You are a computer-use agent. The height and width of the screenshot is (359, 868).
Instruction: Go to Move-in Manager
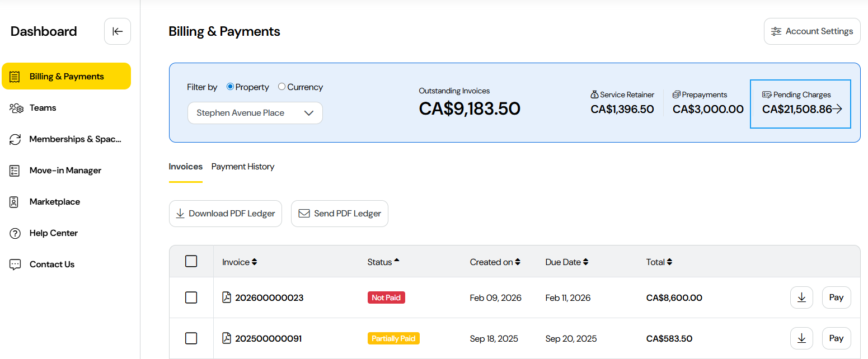pyautogui.click(x=66, y=171)
